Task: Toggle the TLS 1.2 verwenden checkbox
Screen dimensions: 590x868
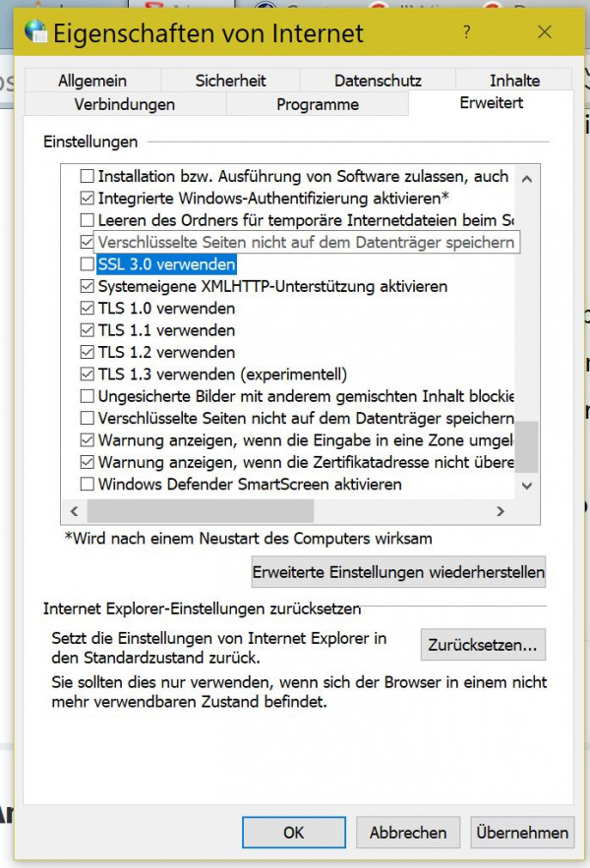Action: tap(87, 352)
